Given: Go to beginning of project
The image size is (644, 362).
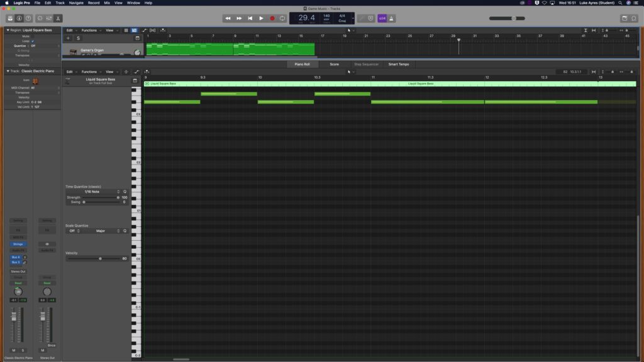Looking at the screenshot, I should coord(250,18).
